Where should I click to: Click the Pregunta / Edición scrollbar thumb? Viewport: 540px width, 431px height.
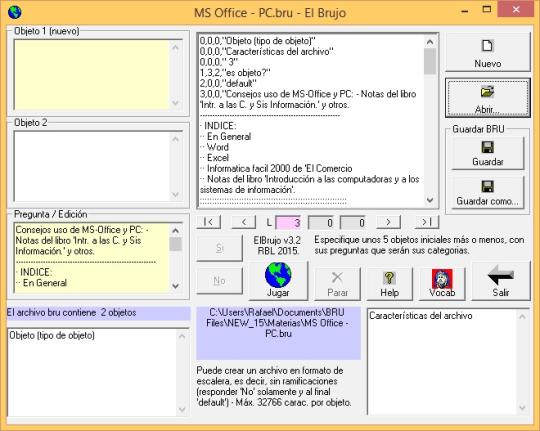175,244
